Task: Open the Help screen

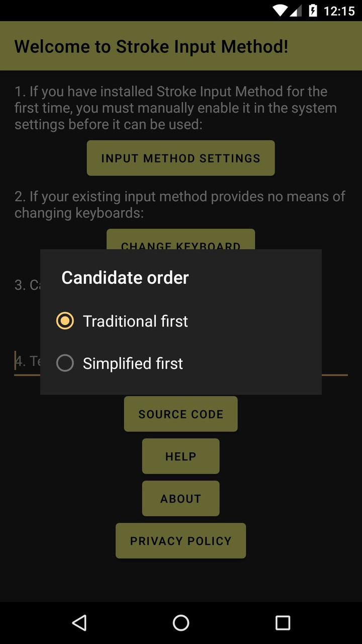Action: [x=180, y=456]
